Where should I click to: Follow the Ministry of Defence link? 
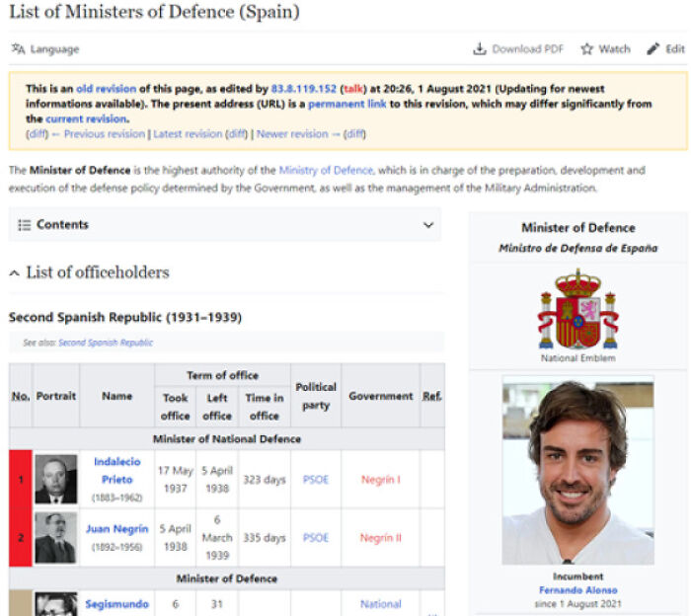tap(326, 171)
